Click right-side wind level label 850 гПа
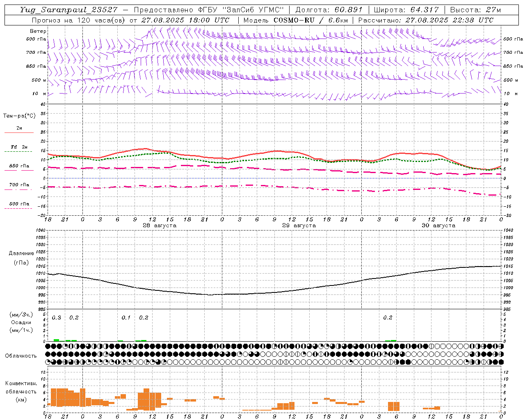This screenshot has height=420, width=525. tap(513, 66)
